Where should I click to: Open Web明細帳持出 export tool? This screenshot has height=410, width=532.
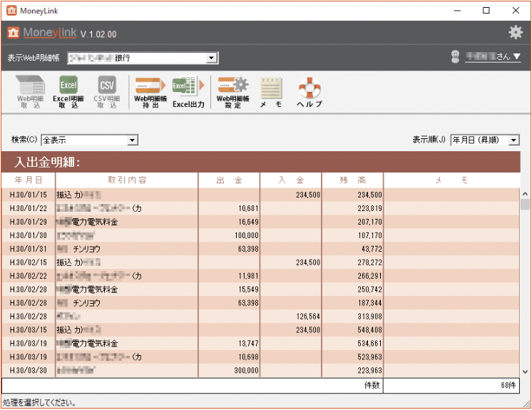150,93
